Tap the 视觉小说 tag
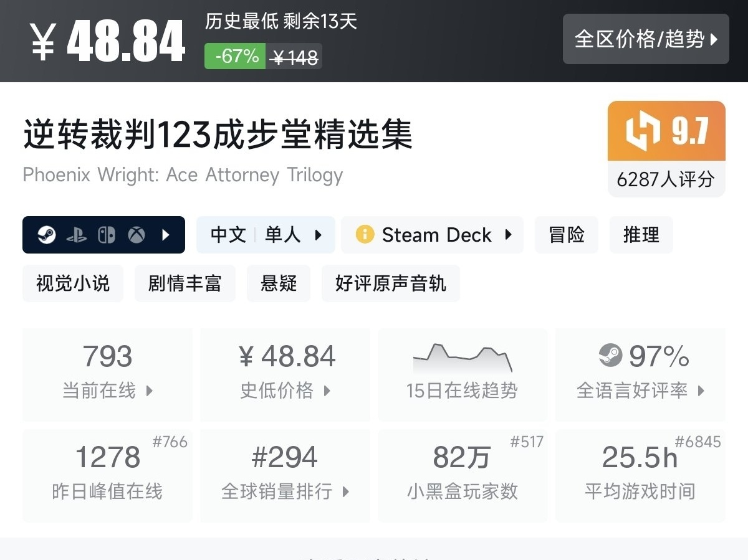Viewport: 748px width, 560px height. pos(73,283)
